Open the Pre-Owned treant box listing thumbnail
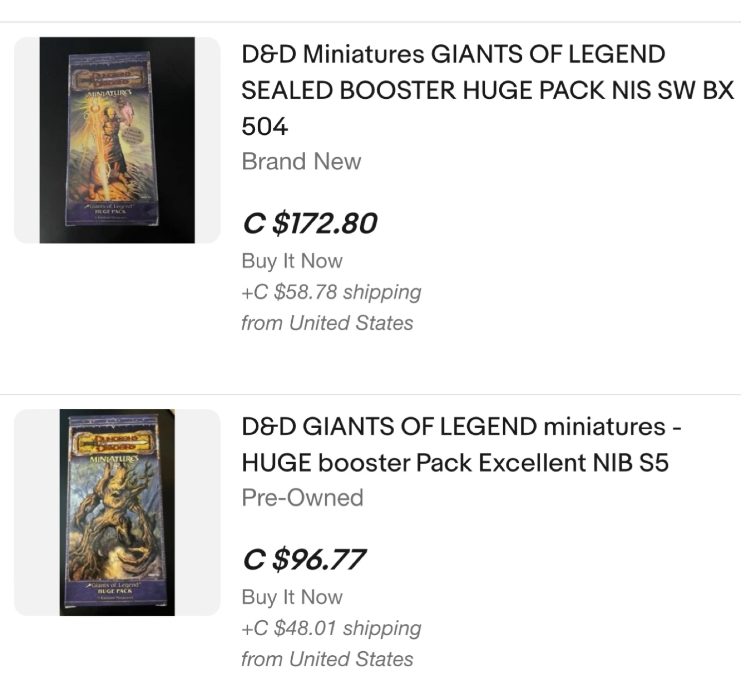This screenshot has height=700, width=741. (x=117, y=512)
